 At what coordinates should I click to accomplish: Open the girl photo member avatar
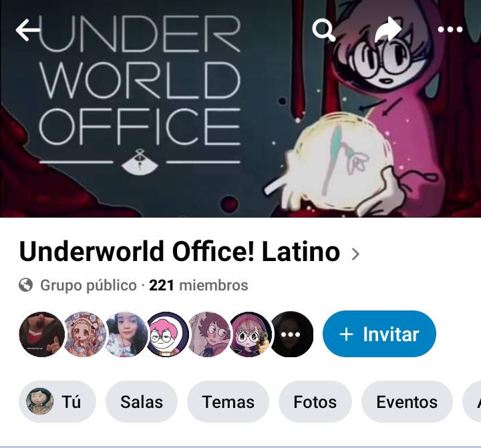click(x=126, y=334)
